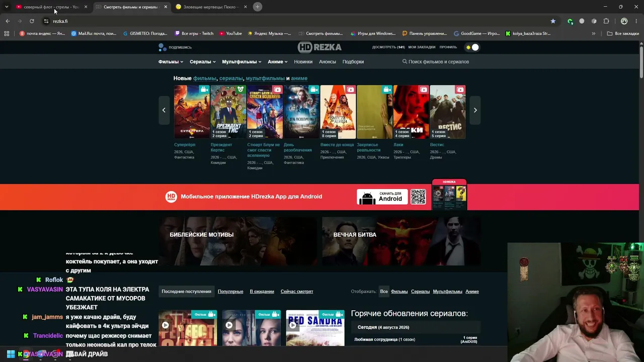This screenshot has width=644, height=362.
Task: Select the Популярные tab
Action: (x=230, y=292)
